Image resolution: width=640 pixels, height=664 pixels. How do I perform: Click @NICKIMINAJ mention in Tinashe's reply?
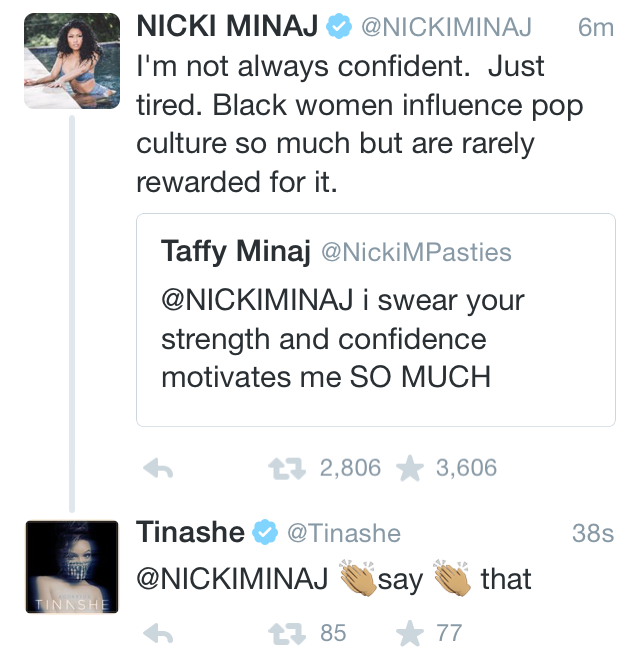(x=232, y=579)
